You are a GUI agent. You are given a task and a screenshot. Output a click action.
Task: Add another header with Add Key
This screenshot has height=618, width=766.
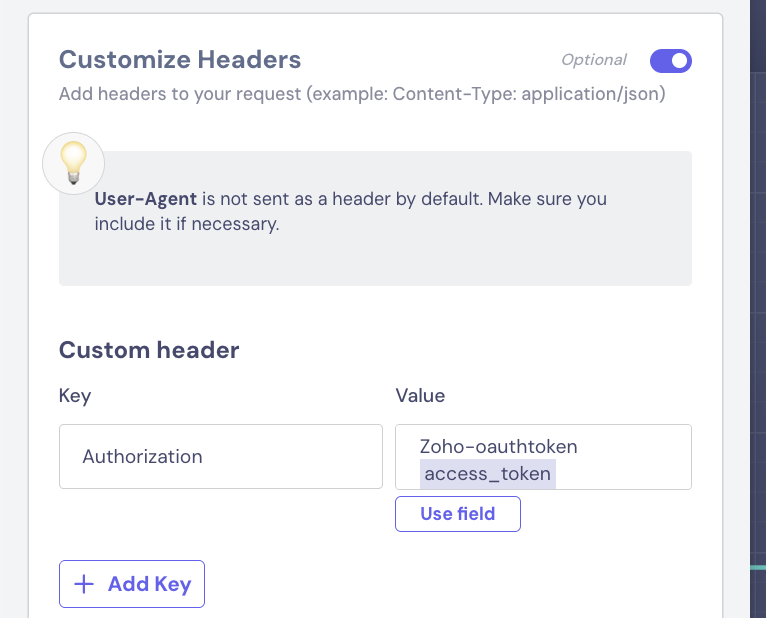coord(132,584)
